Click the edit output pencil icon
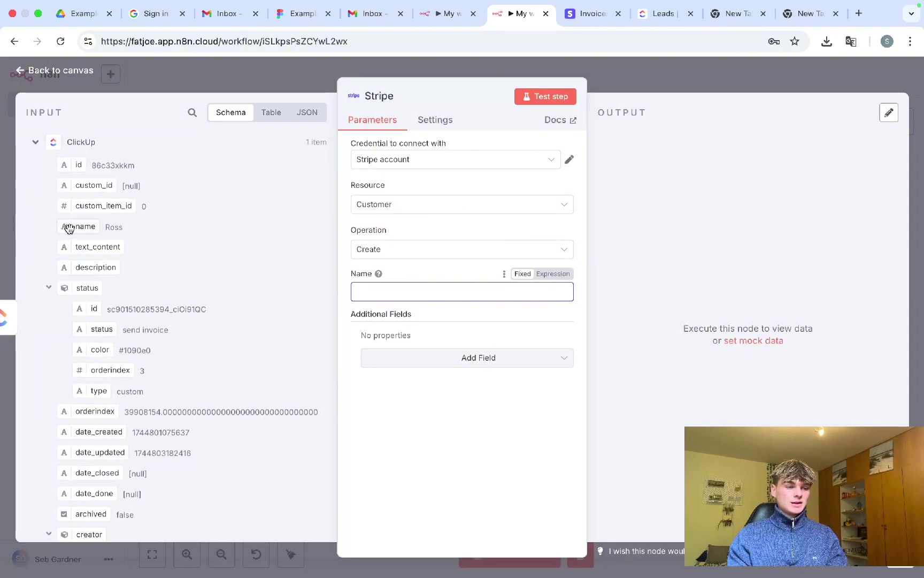Screen dimensions: 924x578 (x=888, y=113)
